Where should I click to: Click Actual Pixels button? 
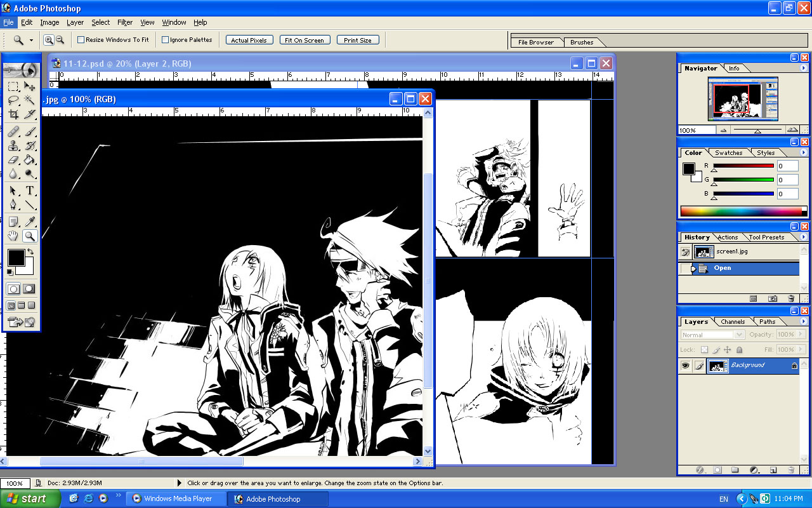pyautogui.click(x=249, y=40)
